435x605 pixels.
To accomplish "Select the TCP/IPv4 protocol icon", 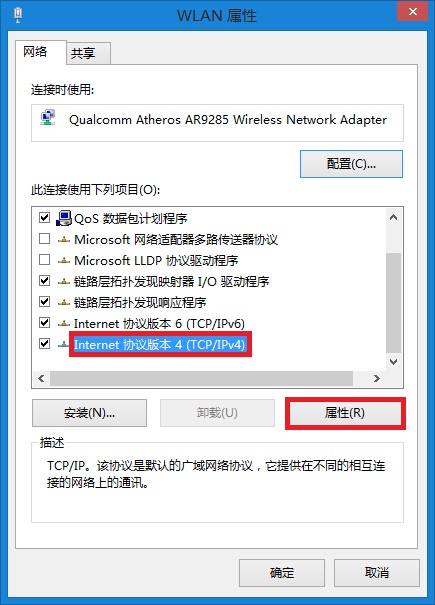I will pos(63,344).
